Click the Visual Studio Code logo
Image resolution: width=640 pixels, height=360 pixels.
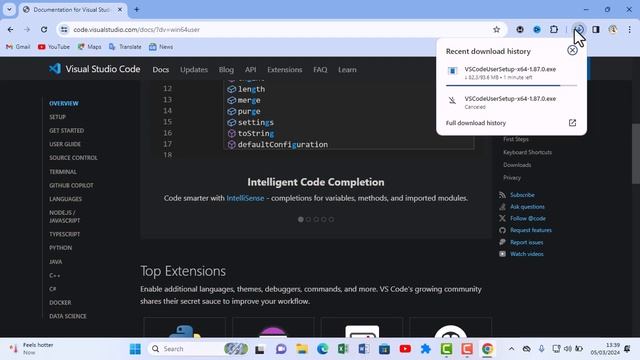94,69
